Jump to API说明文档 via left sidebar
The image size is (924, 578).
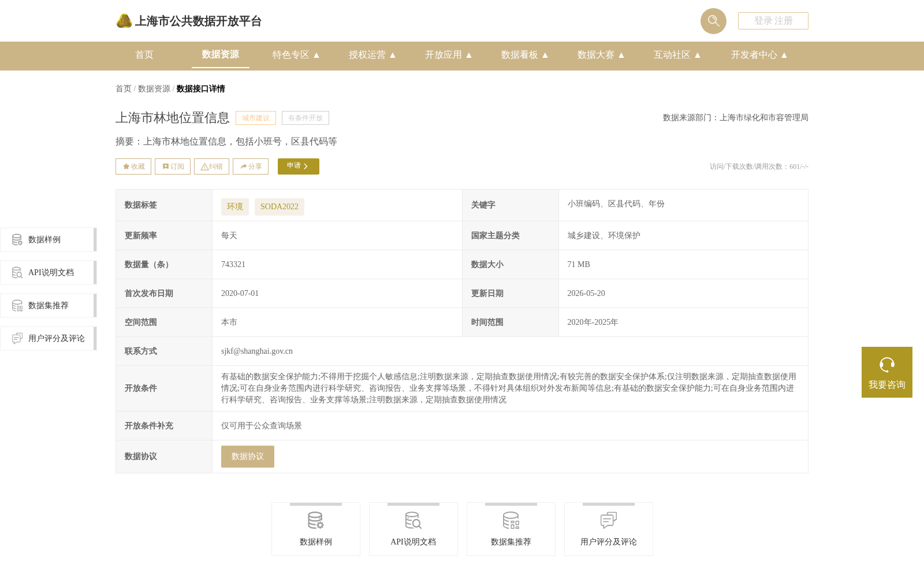49,272
